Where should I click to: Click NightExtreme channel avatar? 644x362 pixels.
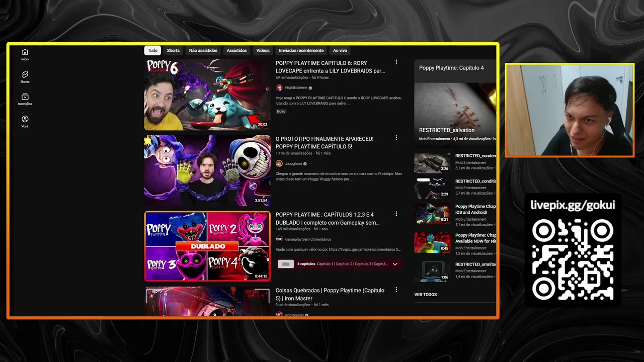[x=279, y=87]
